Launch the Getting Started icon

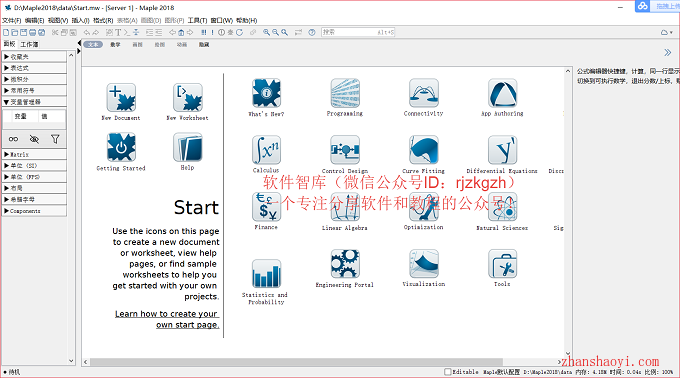coord(121,147)
